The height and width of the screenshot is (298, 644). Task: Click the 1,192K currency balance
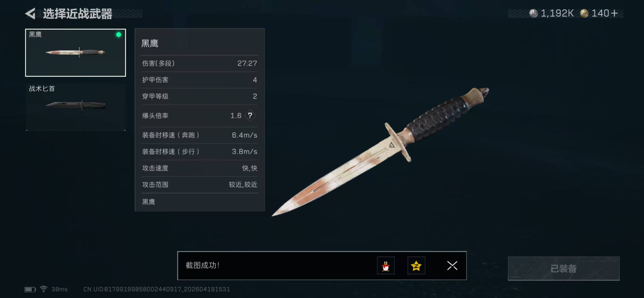[557, 13]
